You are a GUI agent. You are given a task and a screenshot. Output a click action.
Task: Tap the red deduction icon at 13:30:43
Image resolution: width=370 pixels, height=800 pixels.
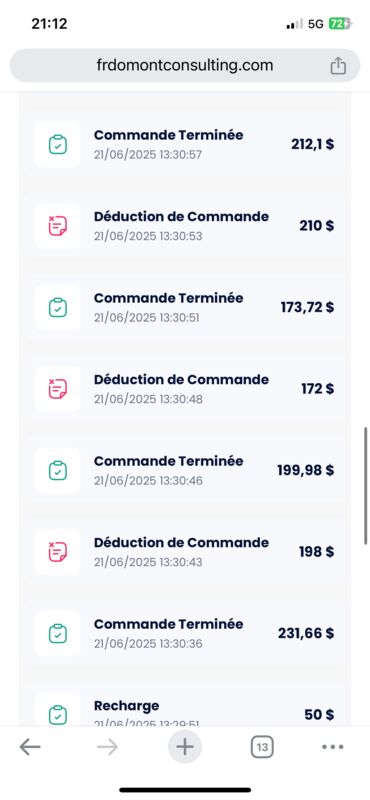tap(58, 552)
